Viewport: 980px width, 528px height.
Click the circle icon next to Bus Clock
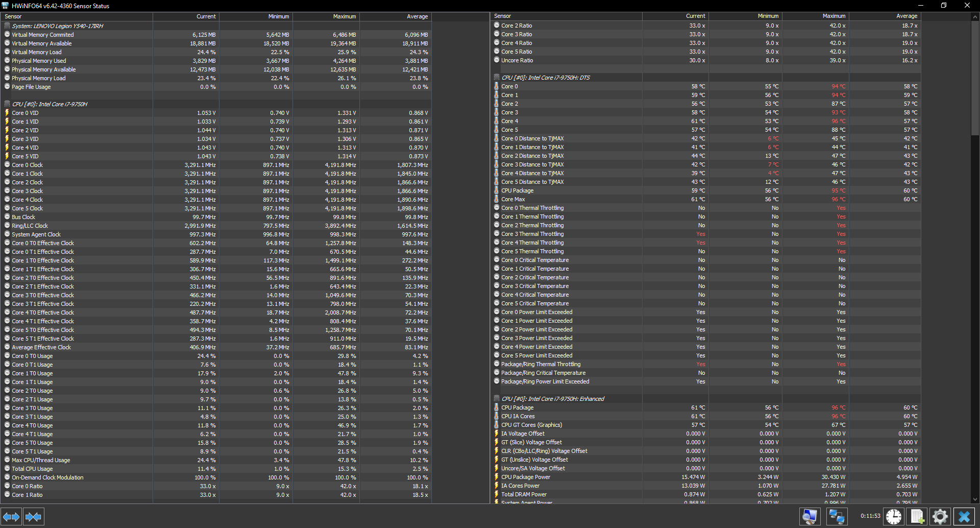click(7, 217)
